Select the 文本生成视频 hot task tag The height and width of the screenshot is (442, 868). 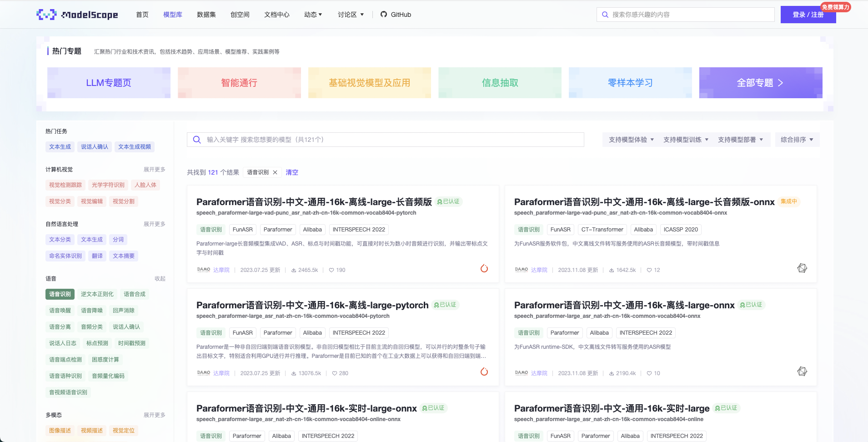pos(135,147)
